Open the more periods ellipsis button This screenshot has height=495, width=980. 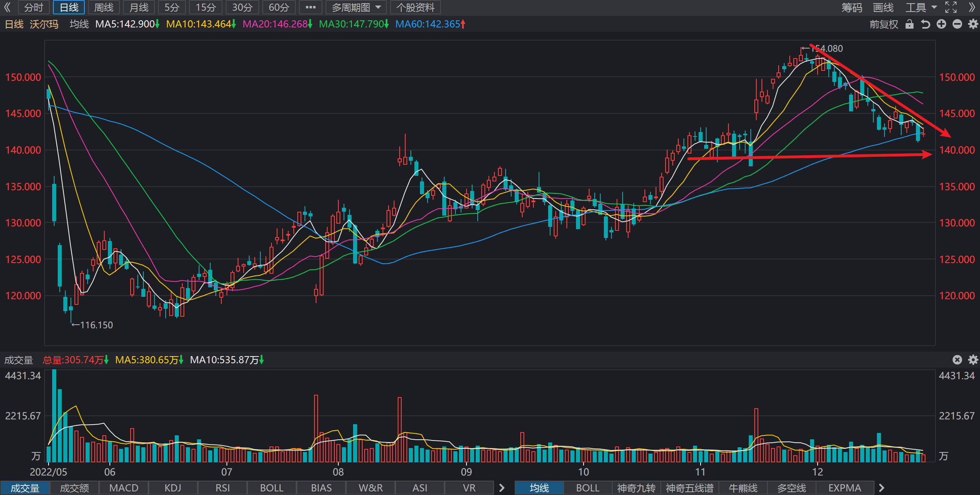click(310, 7)
